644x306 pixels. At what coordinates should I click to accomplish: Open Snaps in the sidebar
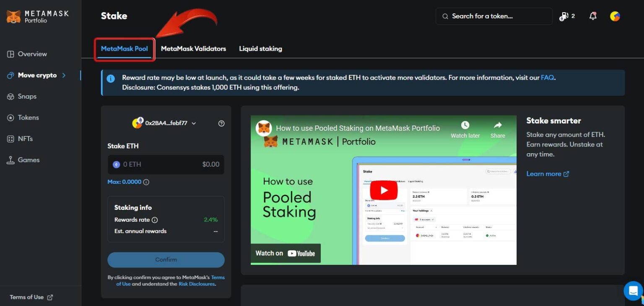(27, 97)
